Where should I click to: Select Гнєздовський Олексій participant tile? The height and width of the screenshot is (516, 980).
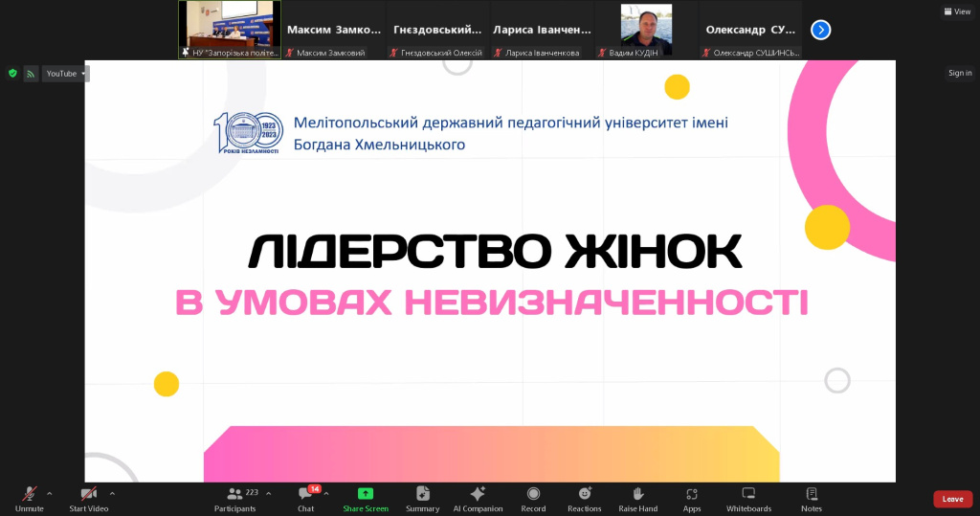[437, 30]
